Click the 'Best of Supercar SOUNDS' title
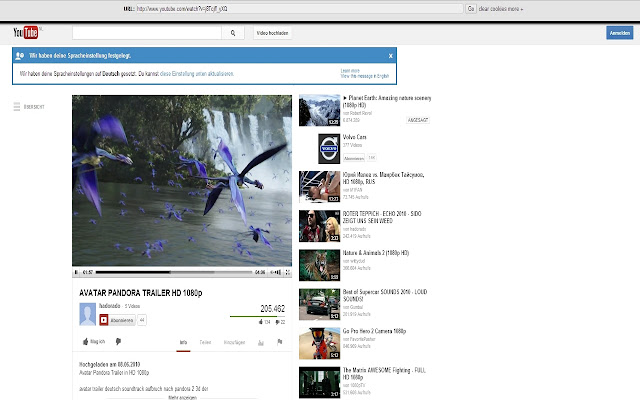Viewport: 640px width, 400px height. pos(385,296)
